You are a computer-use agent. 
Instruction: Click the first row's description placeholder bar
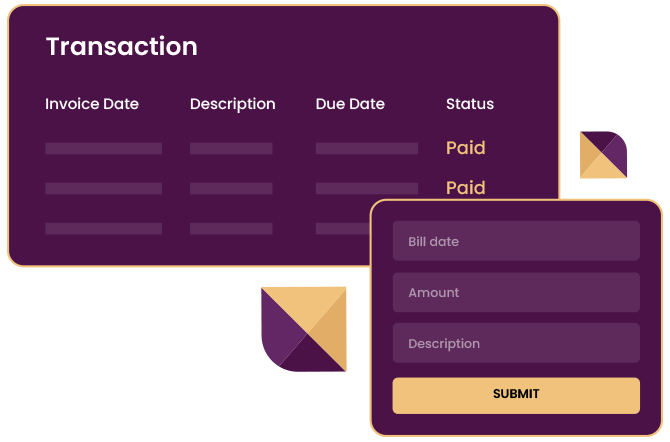point(231,149)
